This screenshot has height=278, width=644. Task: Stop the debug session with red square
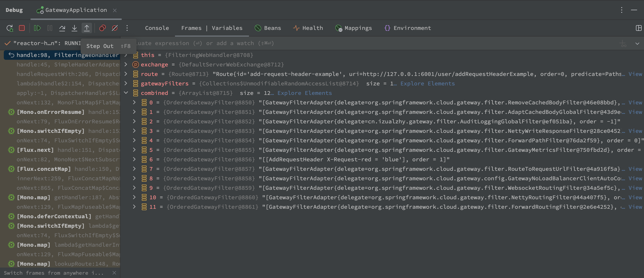(22, 28)
